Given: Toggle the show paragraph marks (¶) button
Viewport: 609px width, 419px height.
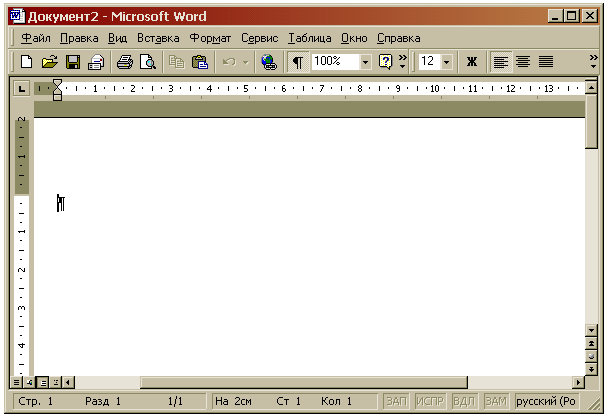Looking at the screenshot, I should [x=298, y=62].
